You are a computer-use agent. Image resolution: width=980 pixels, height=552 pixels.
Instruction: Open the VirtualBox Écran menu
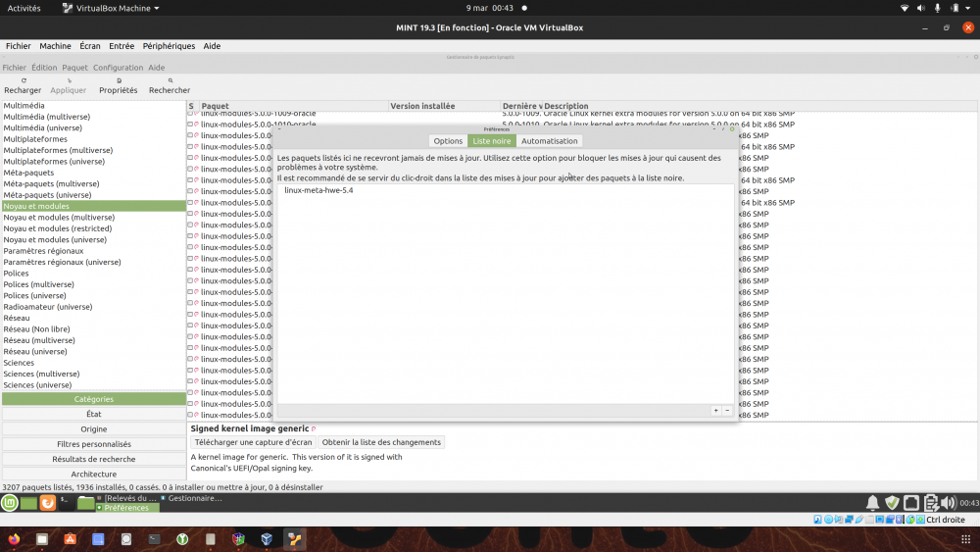[x=90, y=46]
